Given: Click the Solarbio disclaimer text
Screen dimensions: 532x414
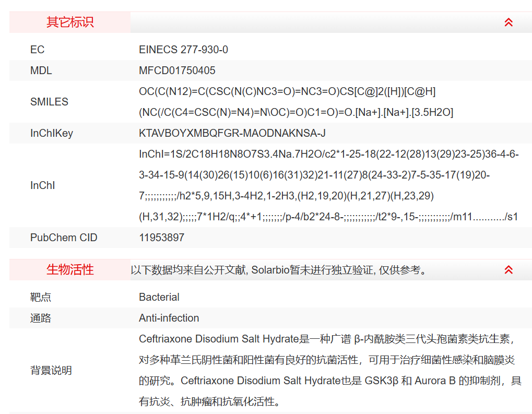Looking at the screenshot, I should click(279, 270).
